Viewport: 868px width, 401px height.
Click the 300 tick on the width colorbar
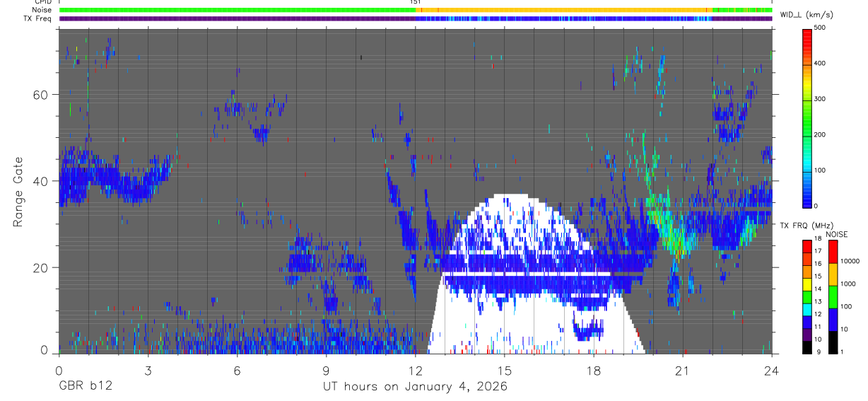click(x=820, y=99)
